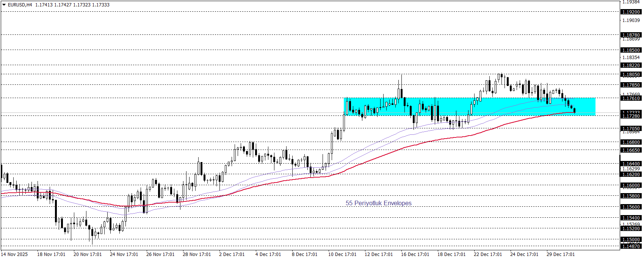Screen dimensions: 644x259
Task: Click the 1.15400 price level label
Action: point(631,218)
